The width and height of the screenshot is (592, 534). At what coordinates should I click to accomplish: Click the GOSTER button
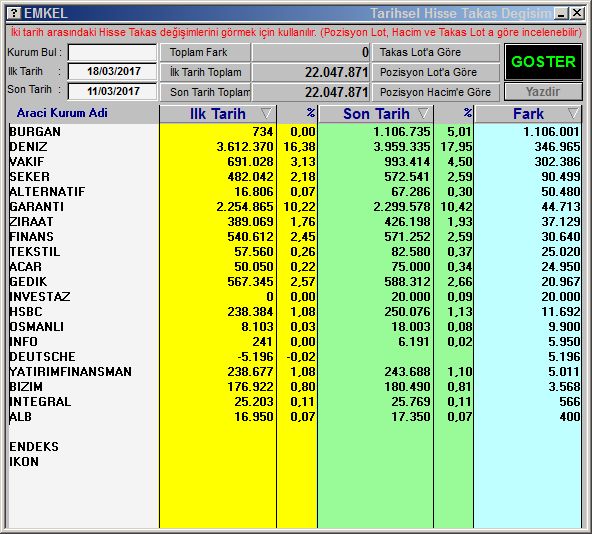tap(543, 62)
